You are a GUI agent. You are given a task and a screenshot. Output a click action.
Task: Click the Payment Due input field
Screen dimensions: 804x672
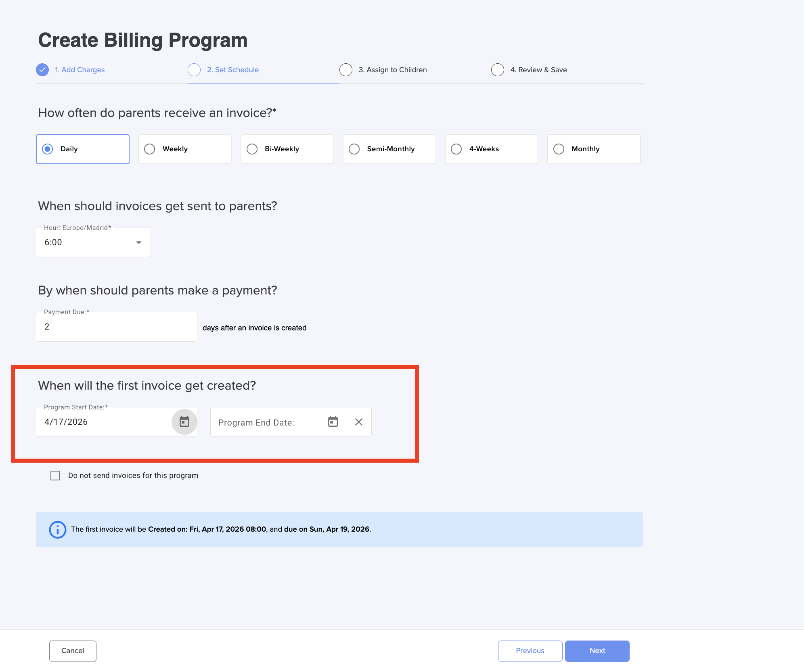[116, 327]
